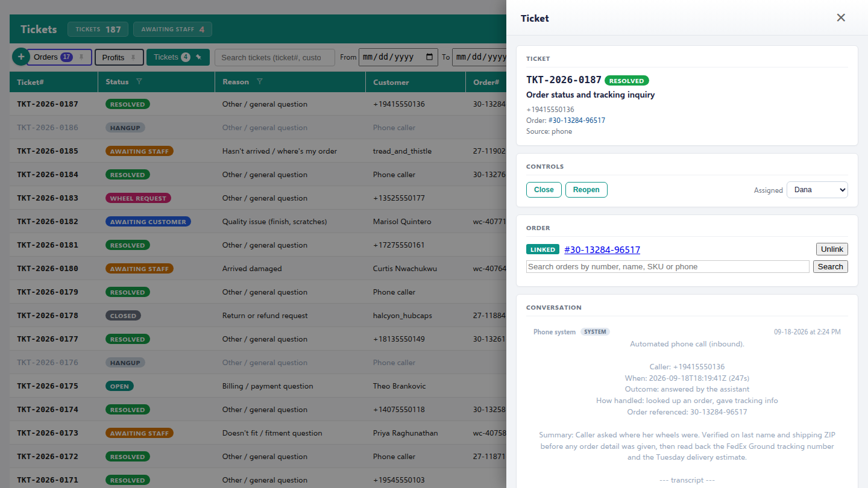Viewport: 868px width, 488px height.
Task: Click the Close ticket button
Action: point(544,190)
